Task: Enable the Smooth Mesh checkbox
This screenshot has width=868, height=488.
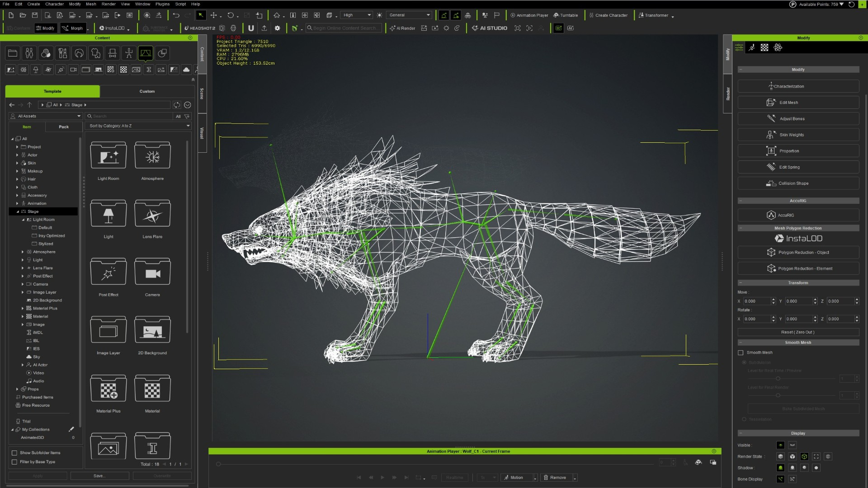Action: tap(741, 353)
